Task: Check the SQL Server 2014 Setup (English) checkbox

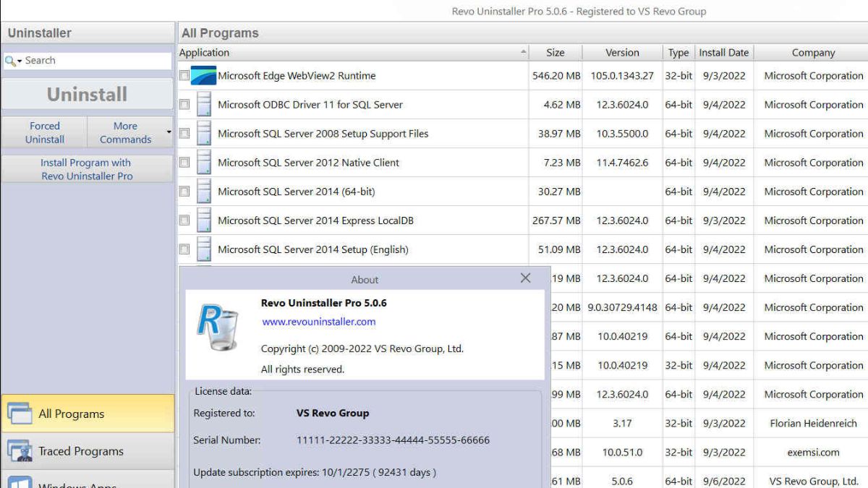Action: tap(184, 249)
